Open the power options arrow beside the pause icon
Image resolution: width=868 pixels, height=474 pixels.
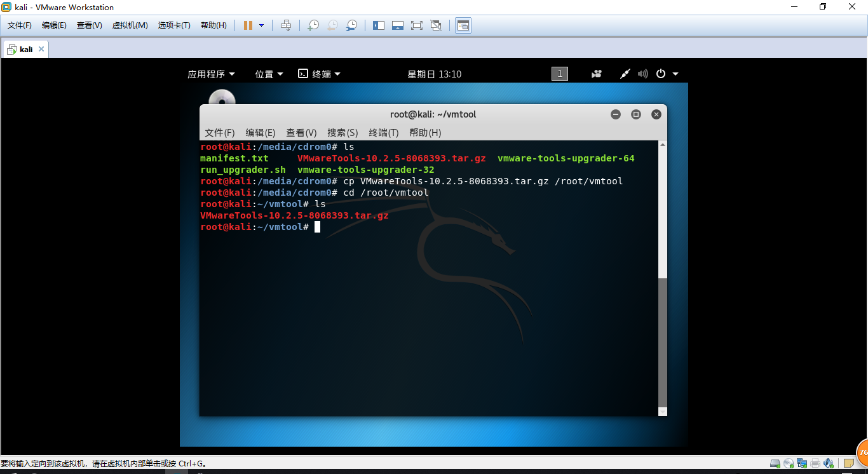click(261, 25)
